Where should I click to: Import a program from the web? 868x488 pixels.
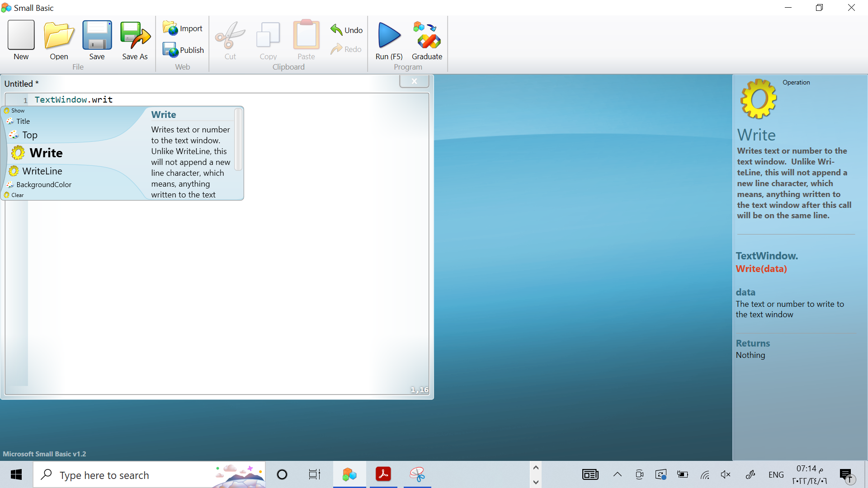[183, 28]
